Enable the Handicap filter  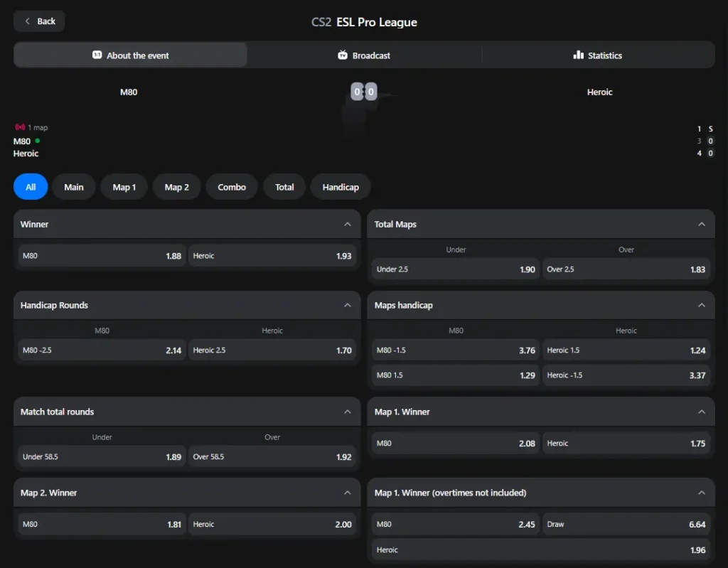click(341, 186)
